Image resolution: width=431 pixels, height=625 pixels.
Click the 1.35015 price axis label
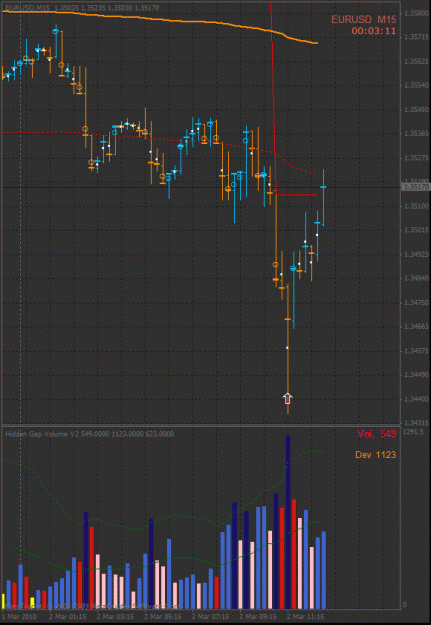click(415, 230)
